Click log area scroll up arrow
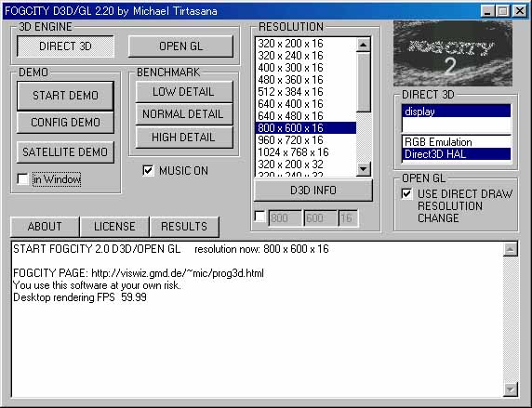 click(511, 250)
